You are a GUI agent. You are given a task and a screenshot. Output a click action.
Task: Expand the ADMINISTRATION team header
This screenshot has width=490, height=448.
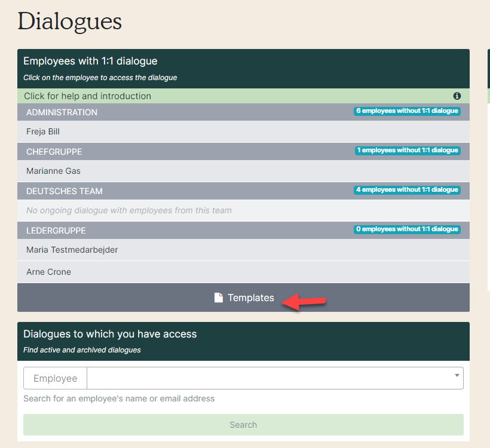62,112
